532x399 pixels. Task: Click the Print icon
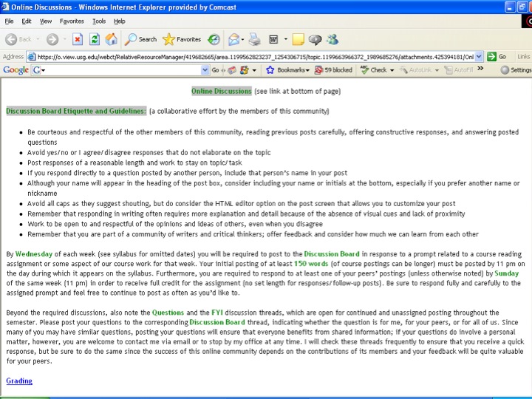coord(254,39)
